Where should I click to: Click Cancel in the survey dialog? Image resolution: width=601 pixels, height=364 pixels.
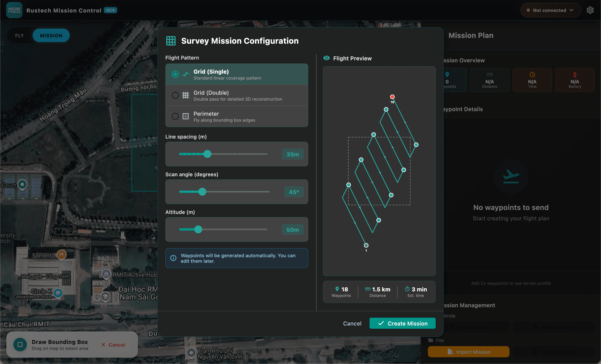352,323
